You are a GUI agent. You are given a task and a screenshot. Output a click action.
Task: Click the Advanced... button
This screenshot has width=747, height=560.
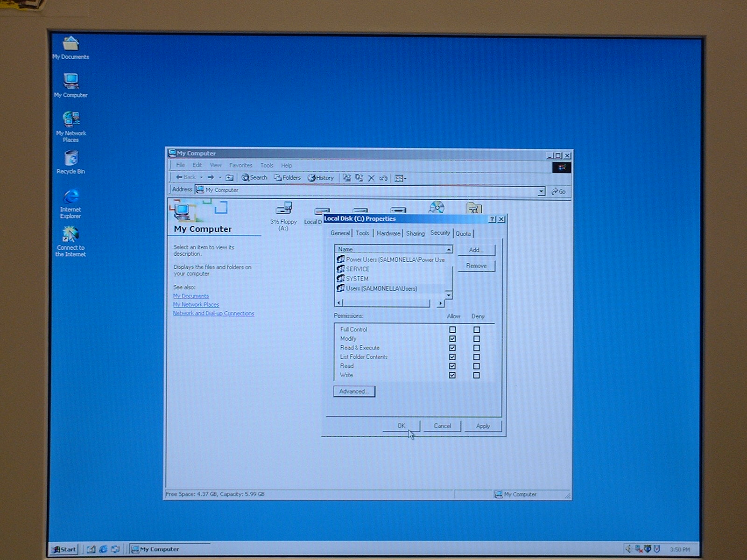354,392
